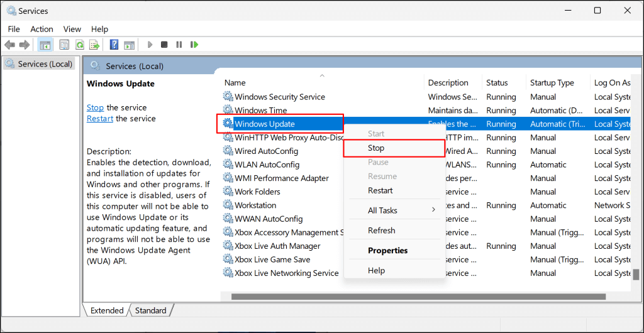Screen dimensions: 644x333
Task: Sort by the Startup Type column header
Action: (552, 83)
